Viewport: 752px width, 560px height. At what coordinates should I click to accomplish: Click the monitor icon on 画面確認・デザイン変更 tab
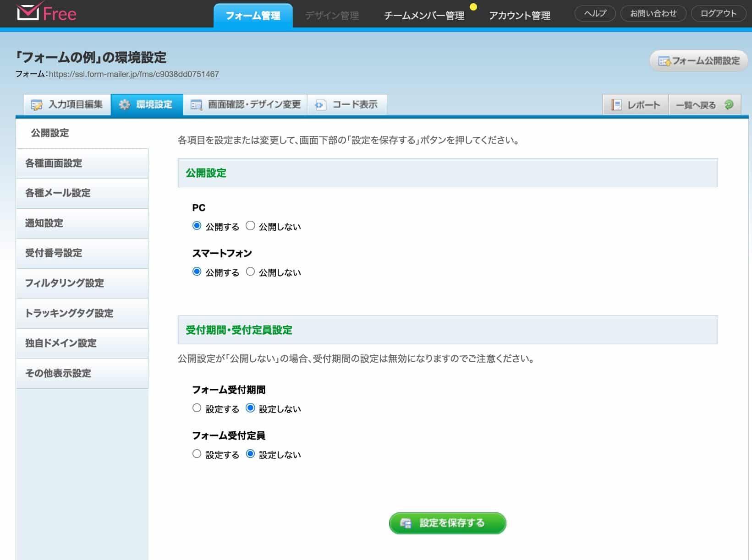(x=196, y=104)
